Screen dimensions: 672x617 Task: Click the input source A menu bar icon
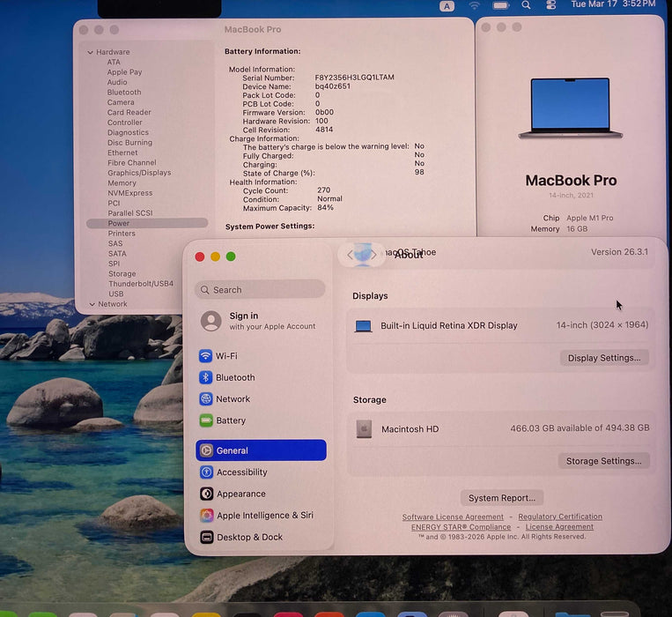point(447,6)
